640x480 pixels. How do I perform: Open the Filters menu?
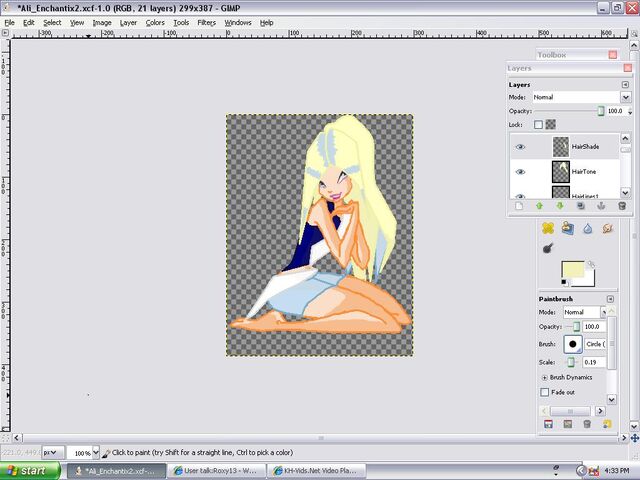pos(207,23)
